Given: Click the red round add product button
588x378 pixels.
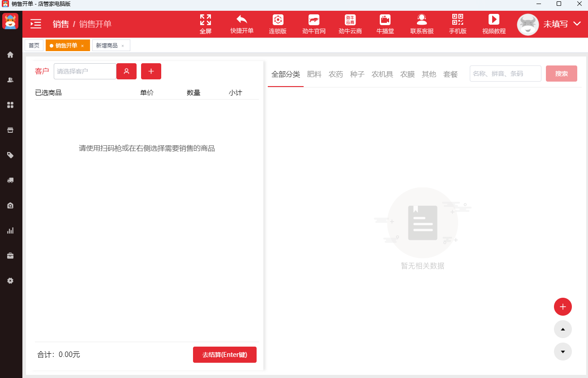Looking at the screenshot, I should click(563, 307).
